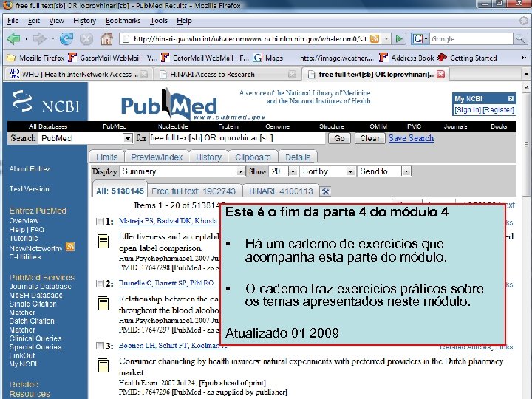Click the NCBI logo
The width and height of the screenshot is (532, 399).
pyautogui.click(x=46, y=102)
